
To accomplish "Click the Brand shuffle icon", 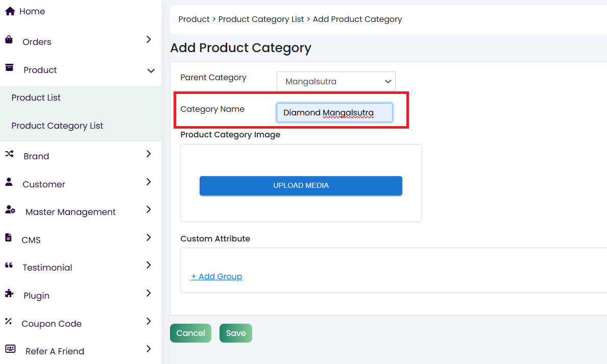I will coord(9,154).
